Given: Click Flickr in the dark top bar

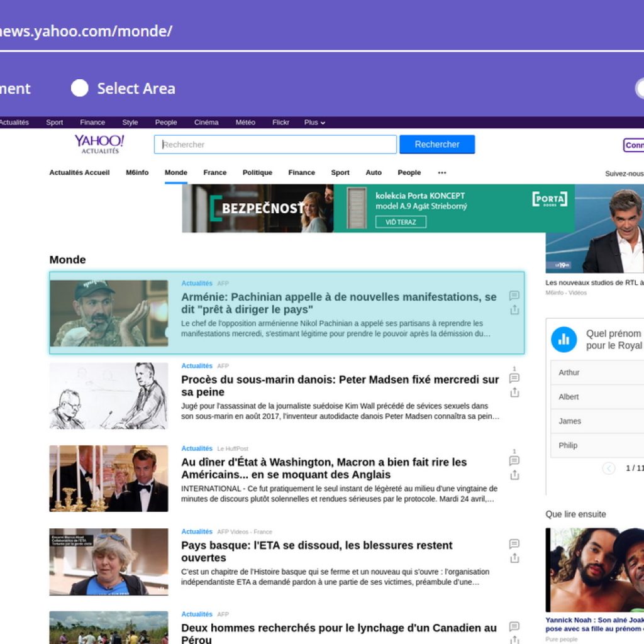Looking at the screenshot, I should coord(280,123).
